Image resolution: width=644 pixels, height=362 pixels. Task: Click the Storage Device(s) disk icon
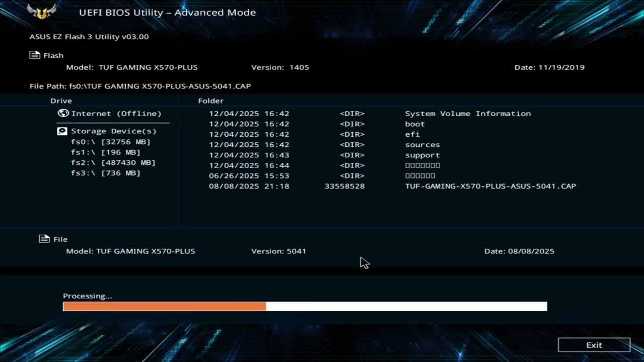(62, 131)
